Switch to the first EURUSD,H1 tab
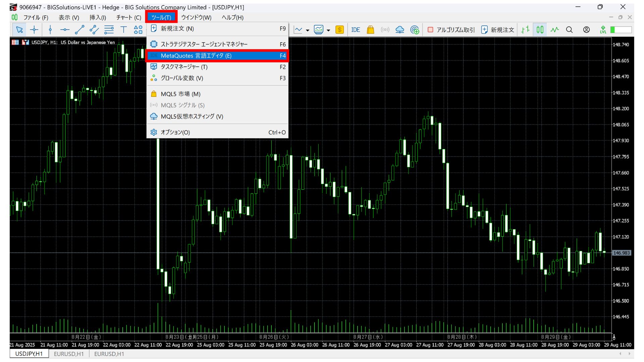 [69, 354]
